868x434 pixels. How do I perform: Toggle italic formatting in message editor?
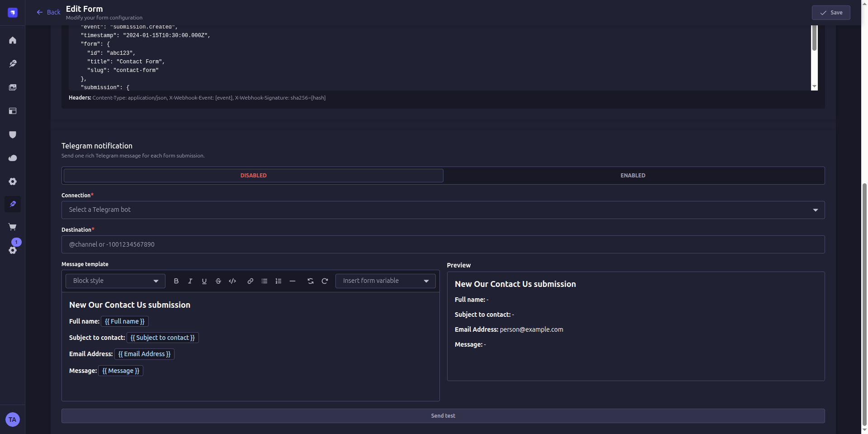point(190,281)
